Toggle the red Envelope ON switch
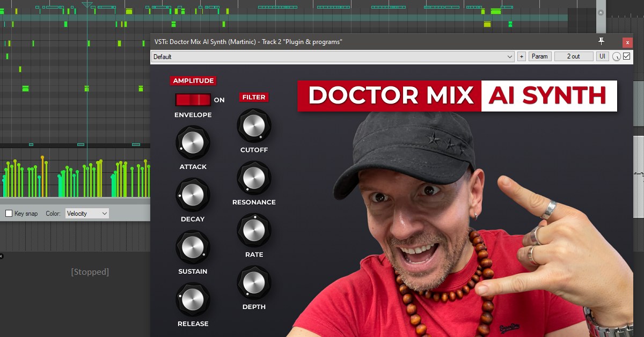Screen dimensions: 644x337 [x=193, y=100]
